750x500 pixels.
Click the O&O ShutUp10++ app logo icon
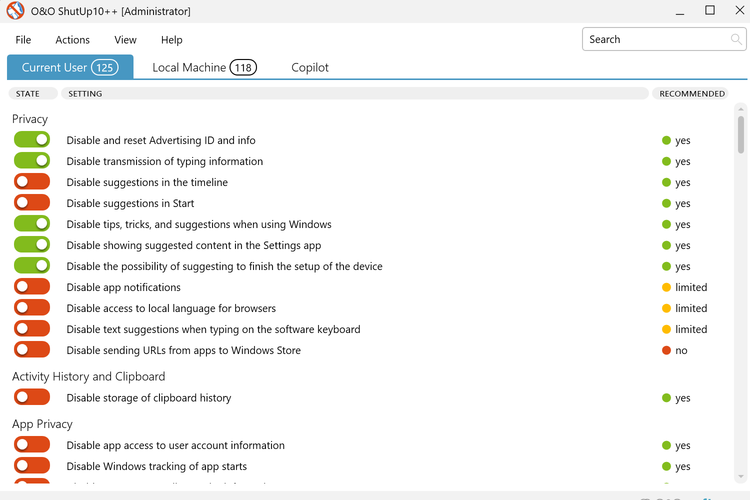[15, 11]
